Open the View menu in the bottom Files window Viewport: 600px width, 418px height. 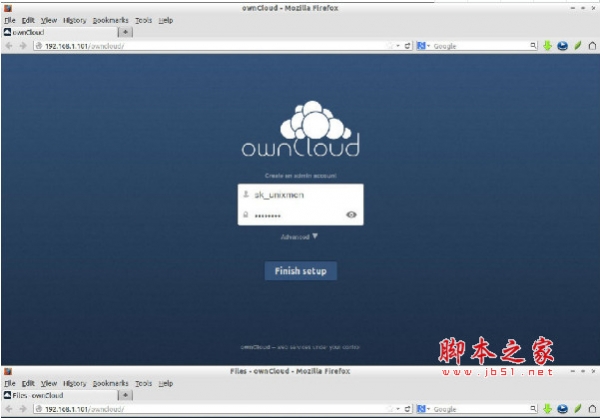tap(49, 383)
